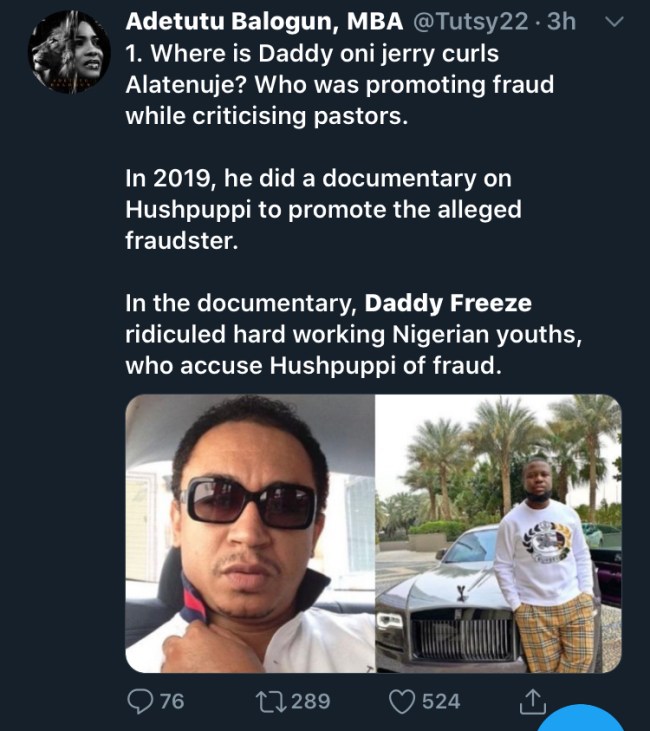The image size is (650, 731).
Task: Click the reply speech bubble icon
Action: (144, 700)
